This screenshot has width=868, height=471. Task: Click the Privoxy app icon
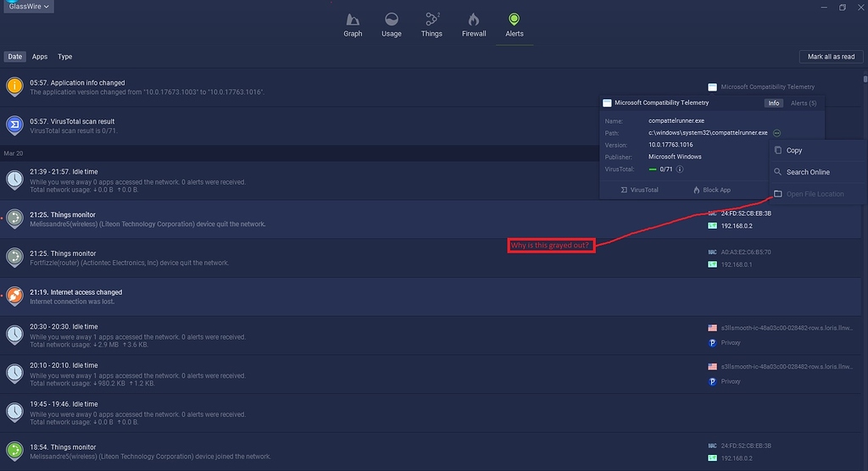click(712, 343)
